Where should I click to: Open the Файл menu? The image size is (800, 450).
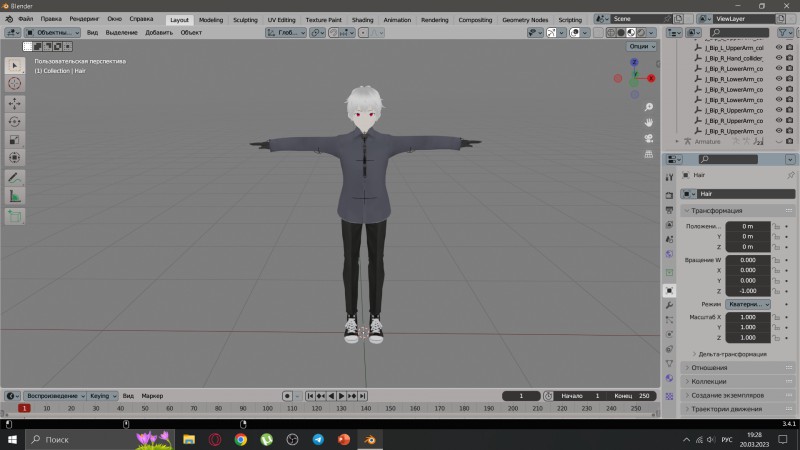[x=26, y=19]
